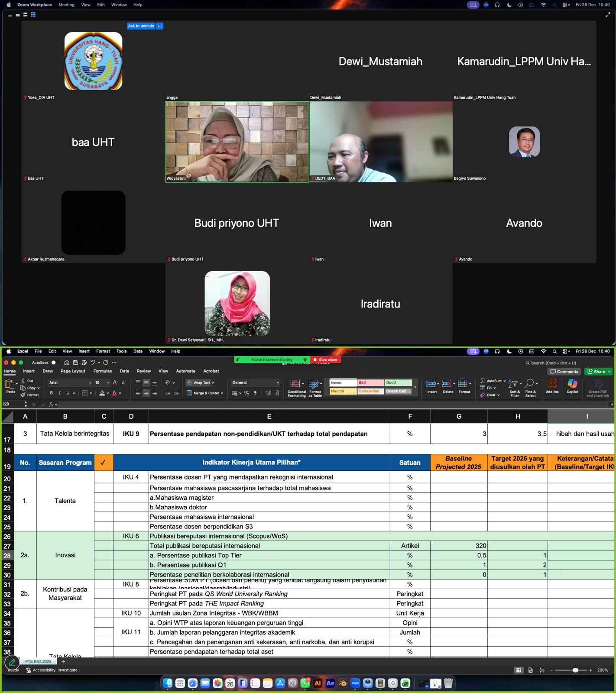This screenshot has width=616, height=693.
Task: Toggle Wrap Text for selected cells
Action: 200,383
